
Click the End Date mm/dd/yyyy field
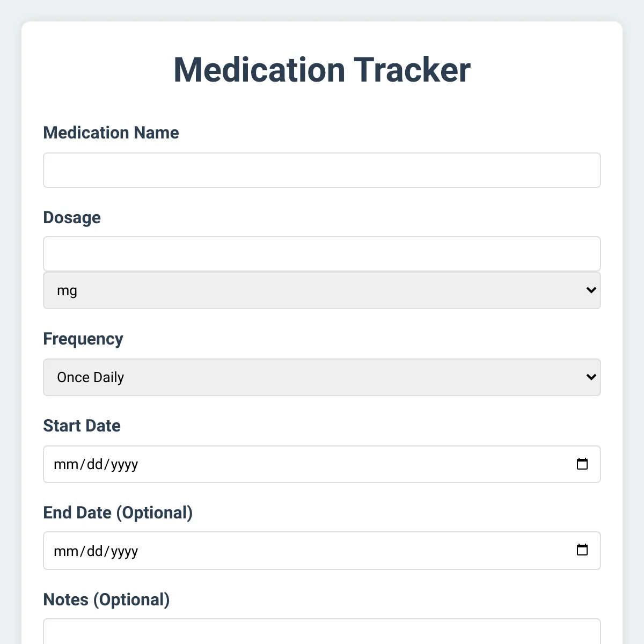point(322,551)
